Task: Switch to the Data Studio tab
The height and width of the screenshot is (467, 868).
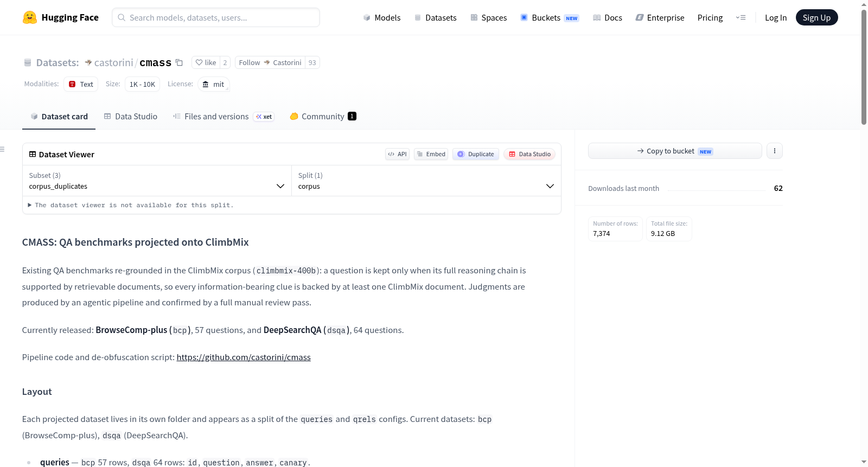Action: point(130,116)
